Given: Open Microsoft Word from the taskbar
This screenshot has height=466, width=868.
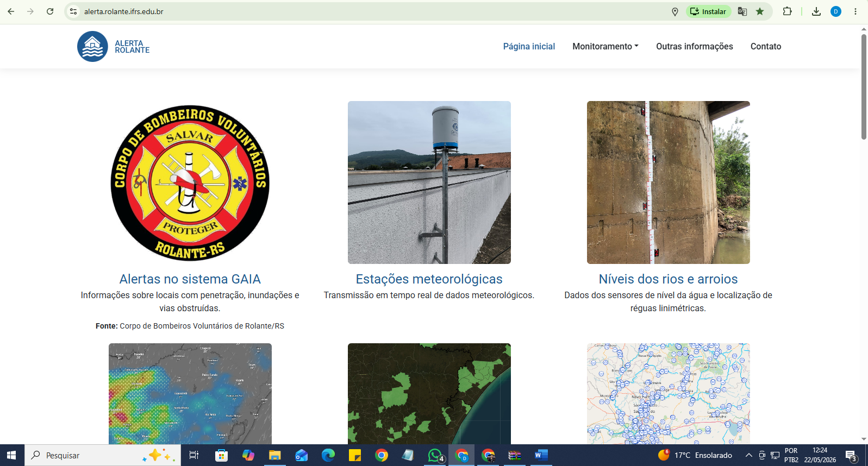Looking at the screenshot, I should (x=541, y=455).
